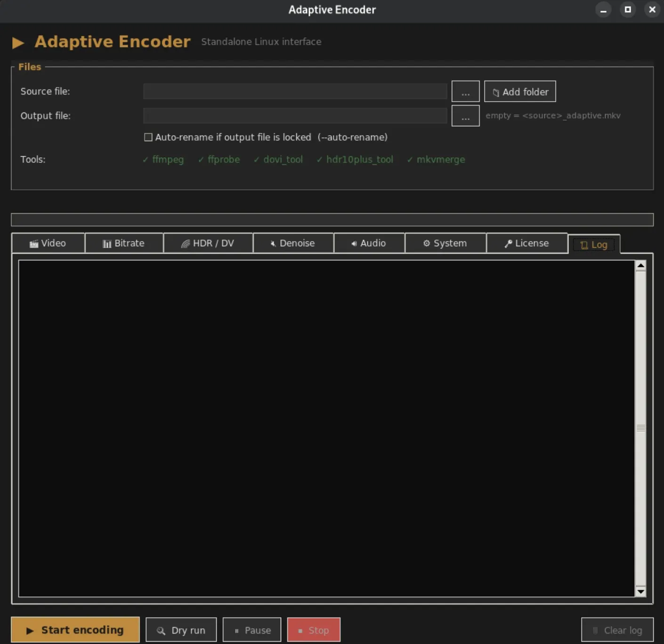Run a Dry run
The image size is (664, 644).
coord(181,630)
